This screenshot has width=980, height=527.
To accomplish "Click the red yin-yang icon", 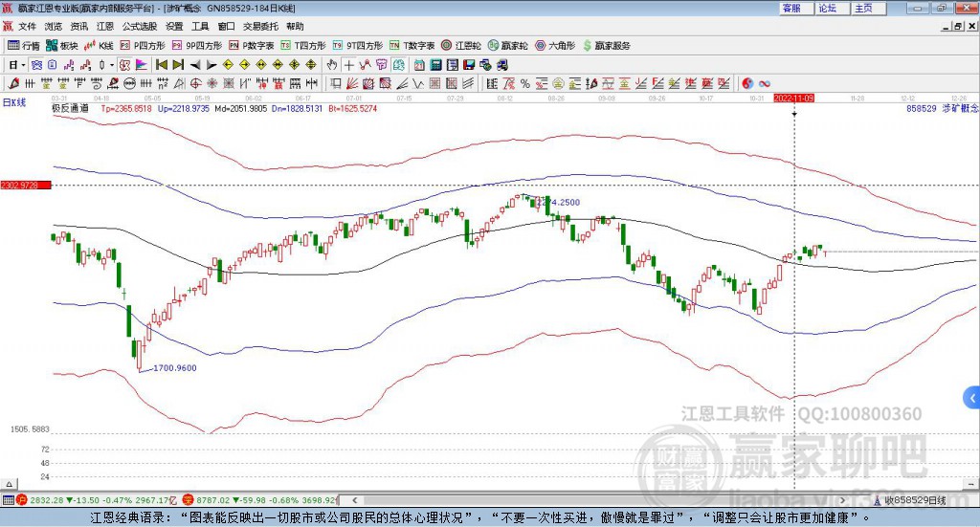I will point(747,83).
